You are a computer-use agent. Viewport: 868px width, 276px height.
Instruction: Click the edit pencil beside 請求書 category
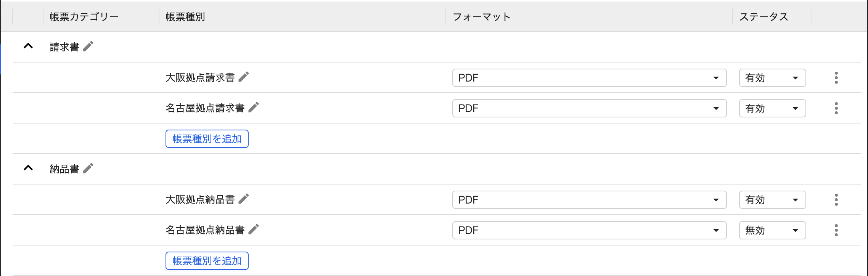(88, 47)
